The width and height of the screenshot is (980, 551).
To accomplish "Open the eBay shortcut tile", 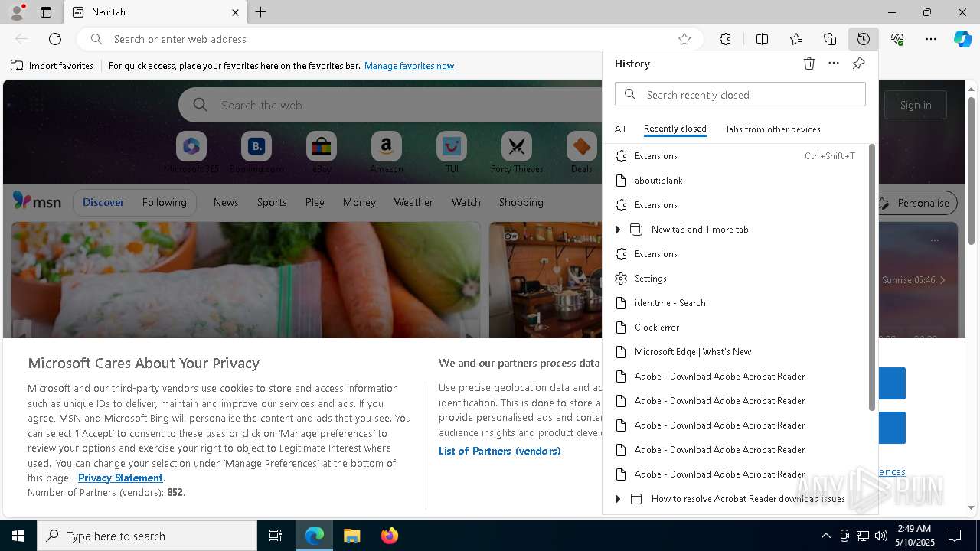I will (x=322, y=153).
